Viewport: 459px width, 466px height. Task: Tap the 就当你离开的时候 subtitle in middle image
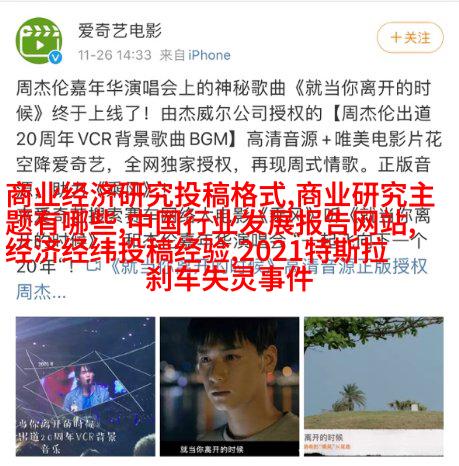coord(212,449)
